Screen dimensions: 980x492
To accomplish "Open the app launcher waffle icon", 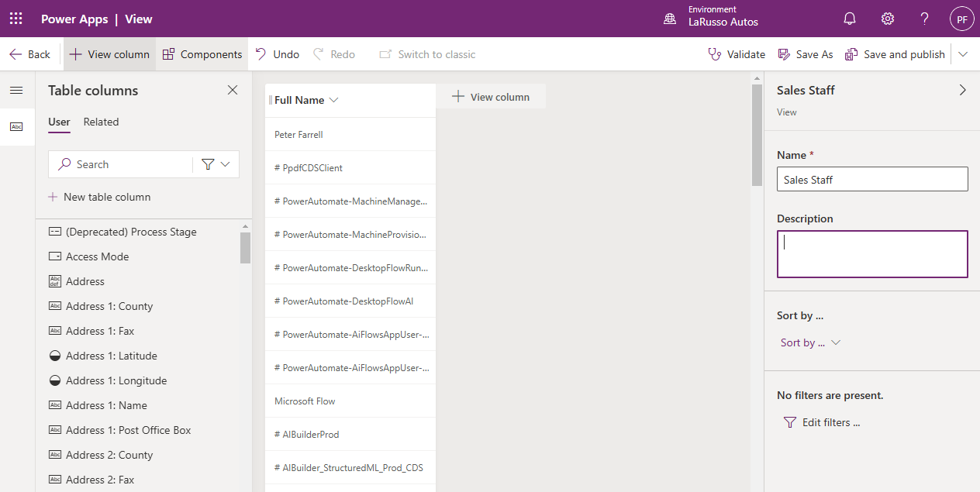I will coord(16,18).
